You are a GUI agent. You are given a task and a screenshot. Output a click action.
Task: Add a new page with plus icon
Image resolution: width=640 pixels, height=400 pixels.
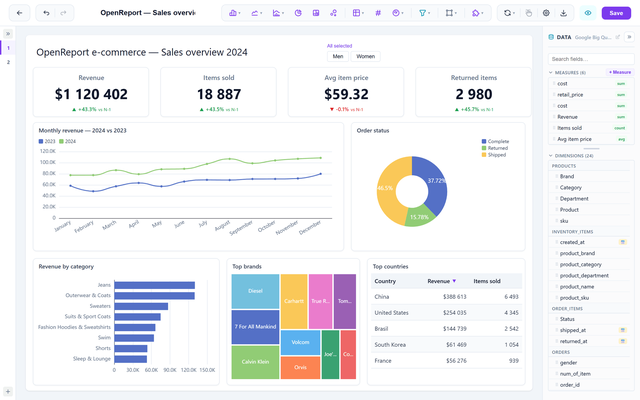(8, 391)
